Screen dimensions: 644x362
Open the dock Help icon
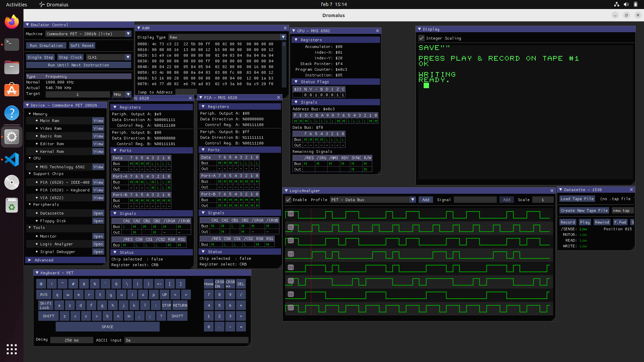(12, 113)
